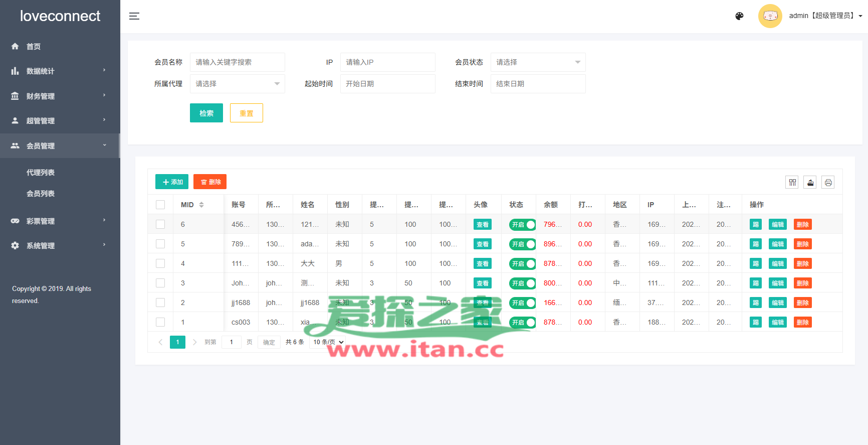Open the 所属代理 dropdown
Screen dimensions: 868x445
[237, 84]
